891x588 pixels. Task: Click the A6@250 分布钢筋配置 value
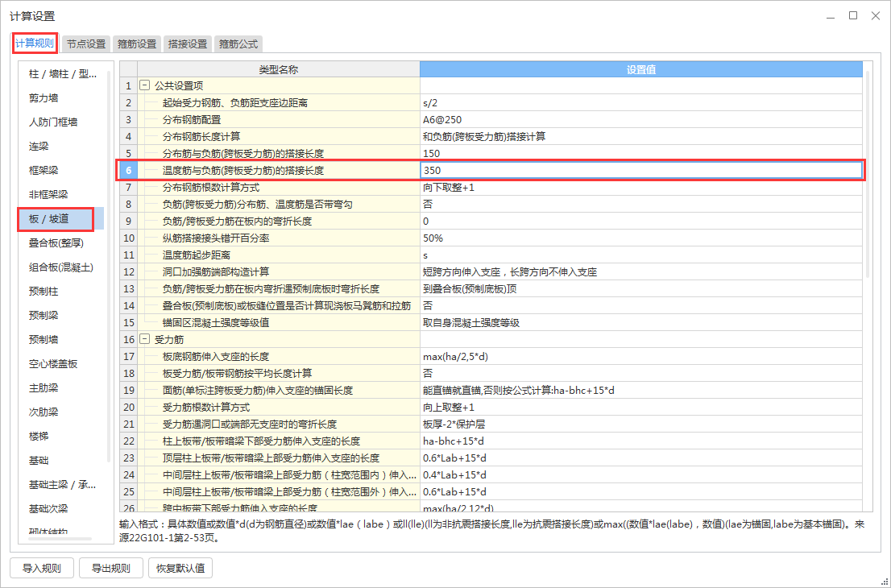click(x=641, y=120)
